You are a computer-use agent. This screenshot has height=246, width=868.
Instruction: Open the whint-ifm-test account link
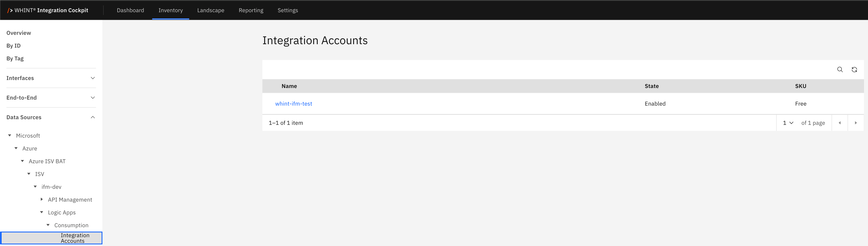[293, 104]
